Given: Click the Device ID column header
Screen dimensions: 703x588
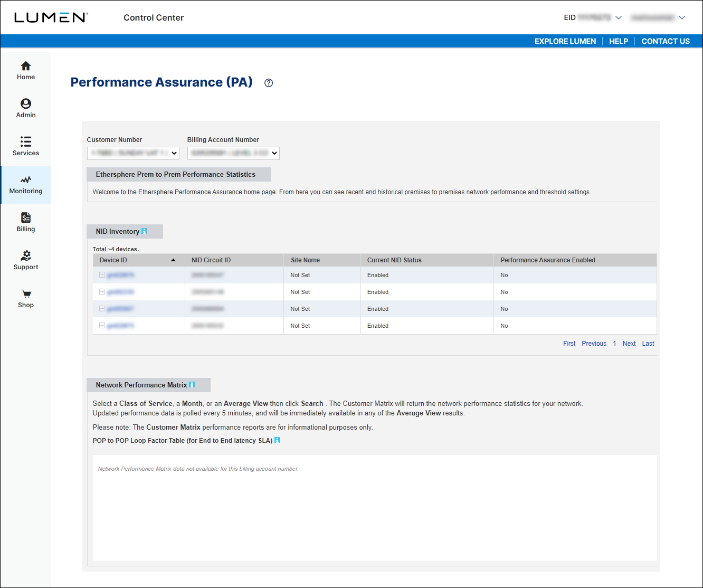Looking at the screenshot, I should [139, 260].
